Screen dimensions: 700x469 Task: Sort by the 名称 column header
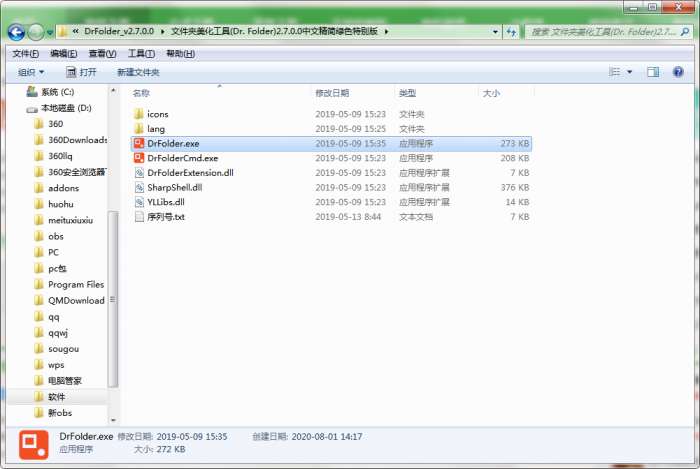(x=141, y=93)
